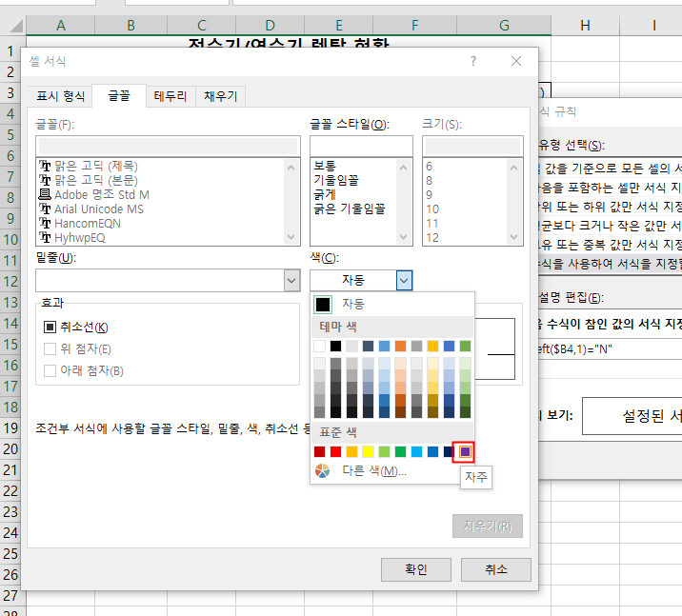
Task: Switch to the 표시 형식 tab
Action: [60, 96]
